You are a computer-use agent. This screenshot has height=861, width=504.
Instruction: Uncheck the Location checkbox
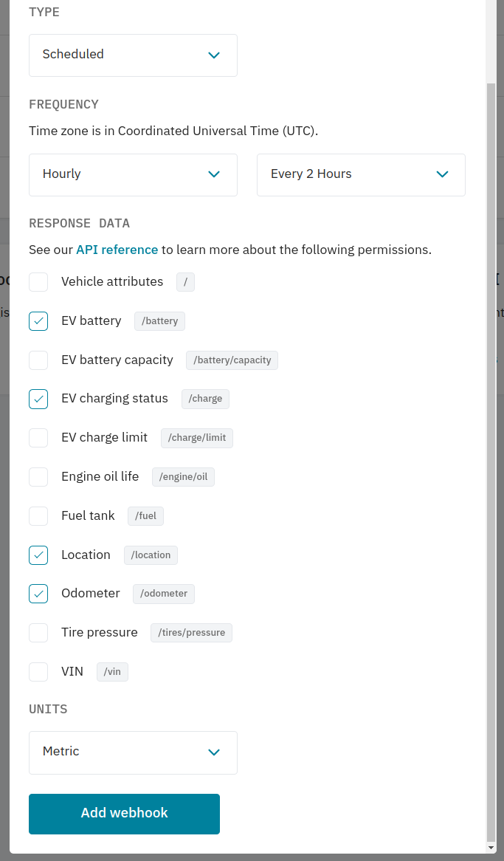pos(38,555)
